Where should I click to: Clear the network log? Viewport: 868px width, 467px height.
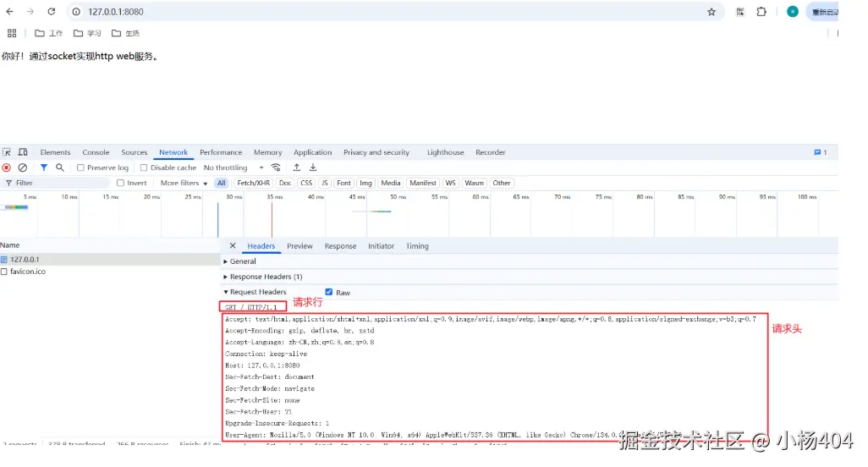(x=23, y=168)
